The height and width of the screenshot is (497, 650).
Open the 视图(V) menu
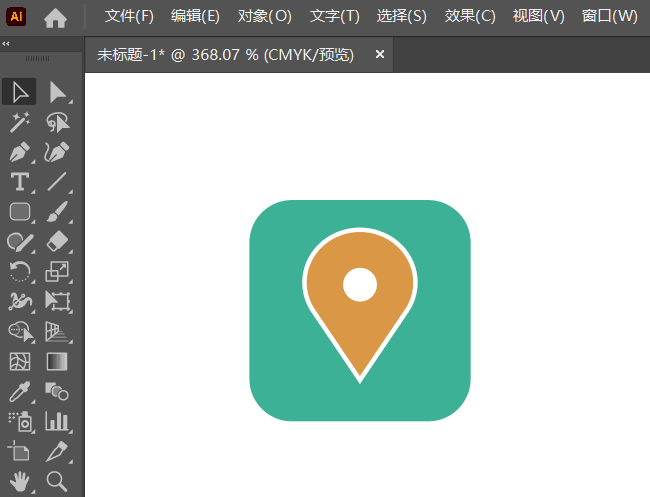click(538, 17)
